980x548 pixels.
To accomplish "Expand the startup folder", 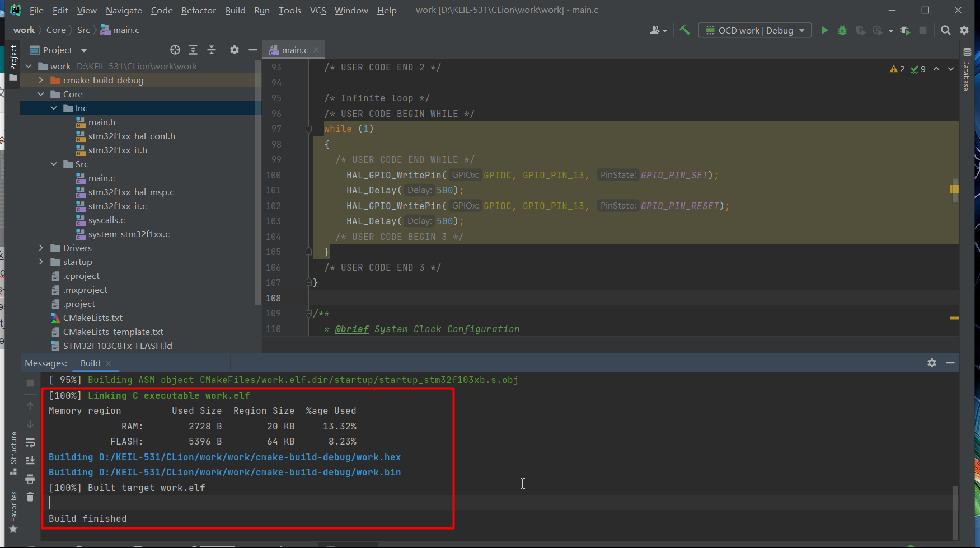I will coord(41,262).
